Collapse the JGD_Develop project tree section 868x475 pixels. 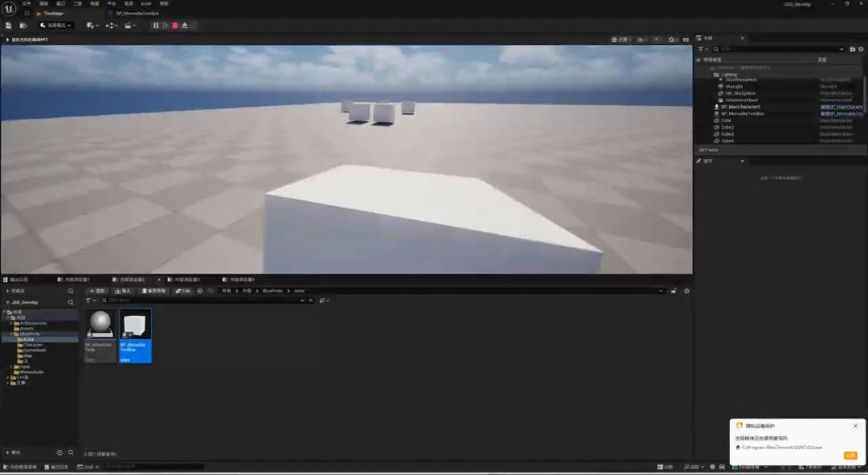coord(7,302)
